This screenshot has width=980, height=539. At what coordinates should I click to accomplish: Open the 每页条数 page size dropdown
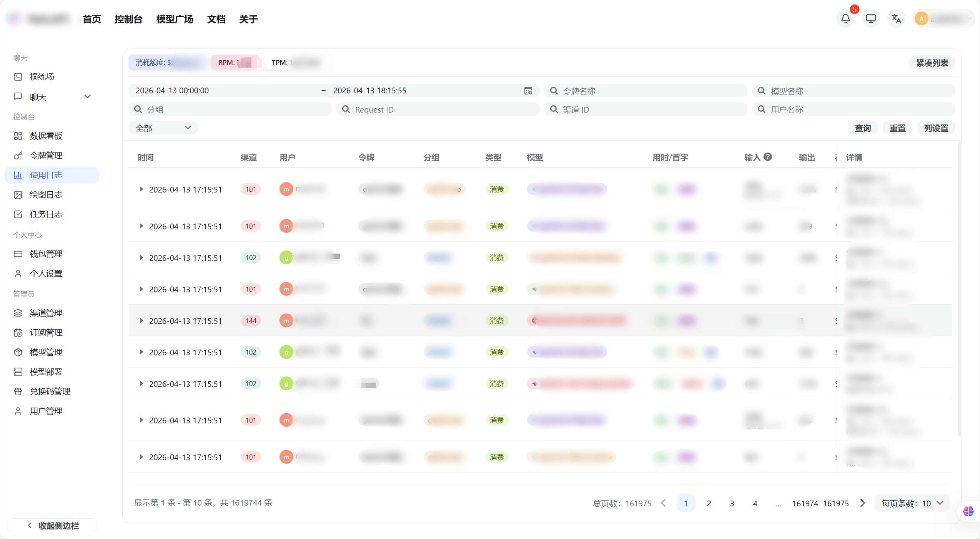coord(912,503)
